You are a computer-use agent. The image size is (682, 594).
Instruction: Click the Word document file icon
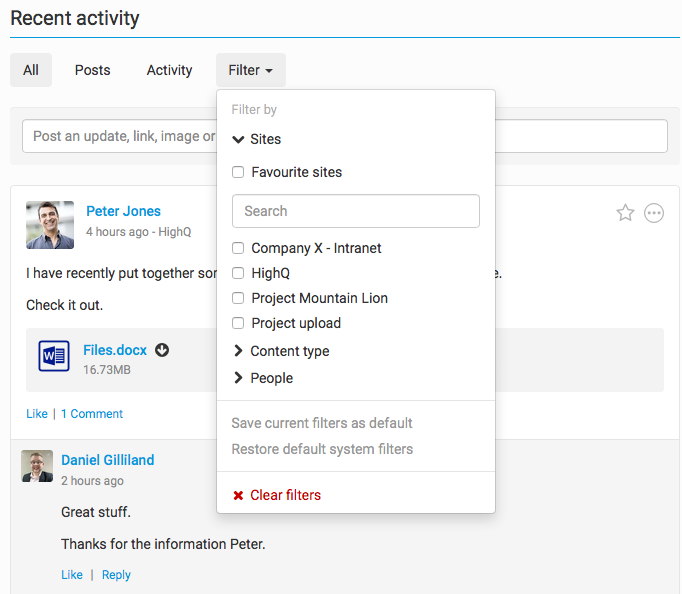(x=54, y=356)
